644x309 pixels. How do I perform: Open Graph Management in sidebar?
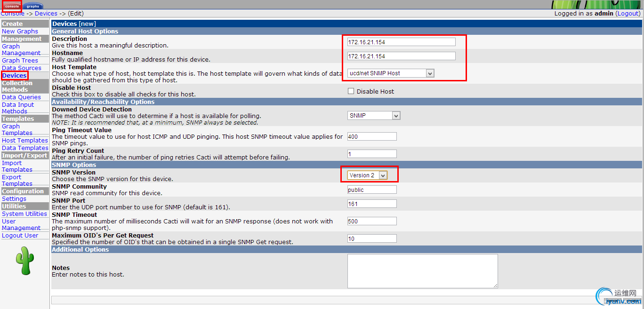(x=21, y=49)
